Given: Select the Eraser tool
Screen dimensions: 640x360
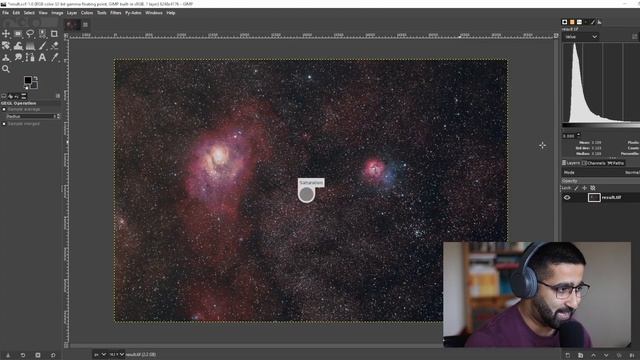Looking at the screenshot, I should 54,46.
